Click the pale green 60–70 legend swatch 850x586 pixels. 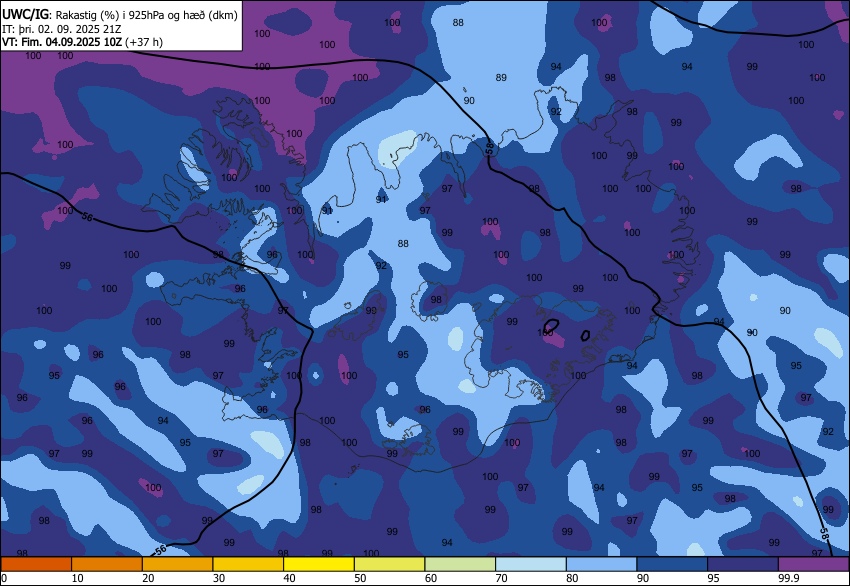(460, 564)
